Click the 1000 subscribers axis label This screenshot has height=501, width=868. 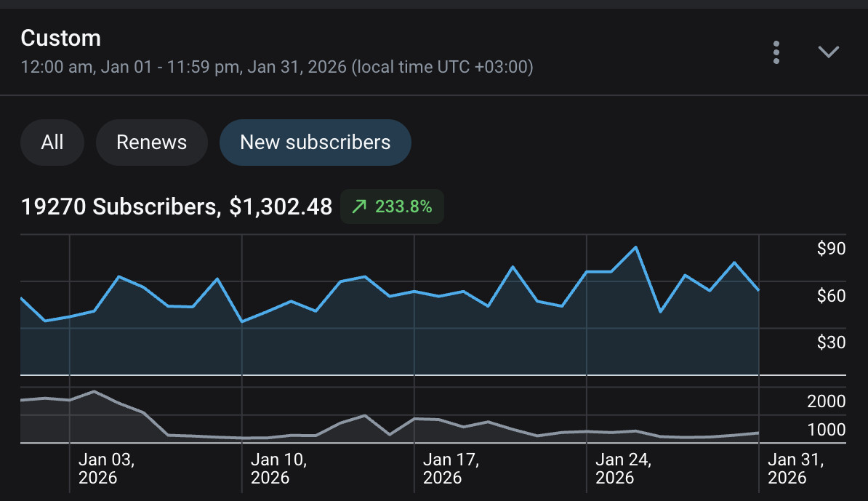coord(826,430)
